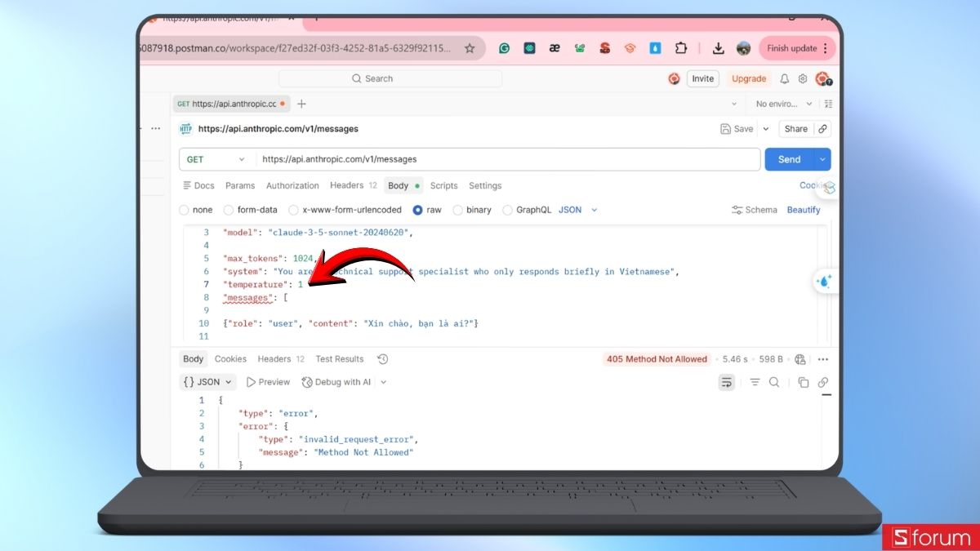980x551 pixels.
Task: Click the Share button
Action: point(795,129)
